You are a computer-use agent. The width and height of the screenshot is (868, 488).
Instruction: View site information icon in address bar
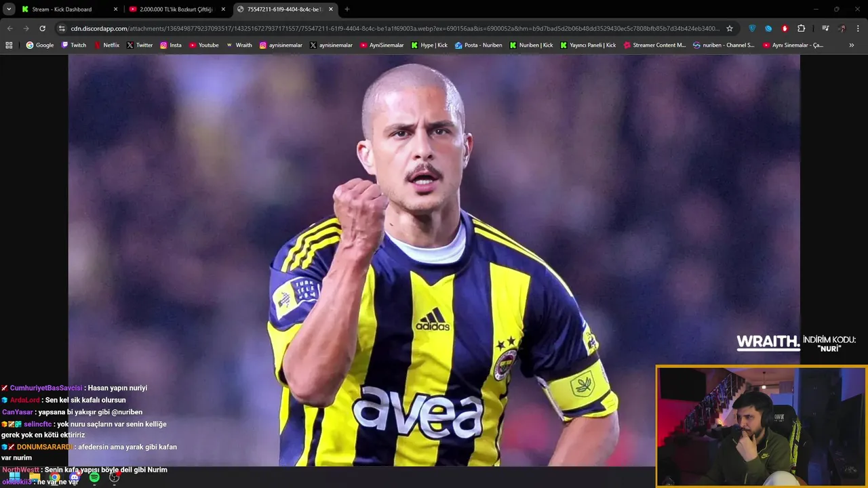click(x=62, y=28)
